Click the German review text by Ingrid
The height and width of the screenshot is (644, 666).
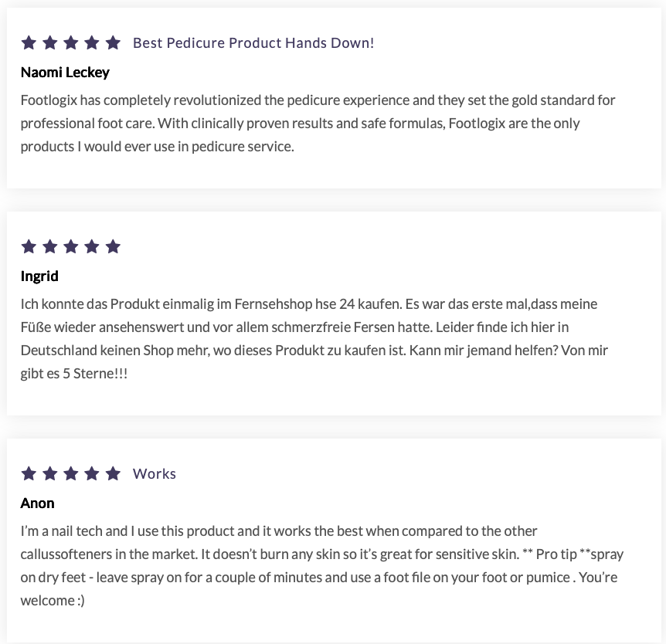click(x=314, y=338)
